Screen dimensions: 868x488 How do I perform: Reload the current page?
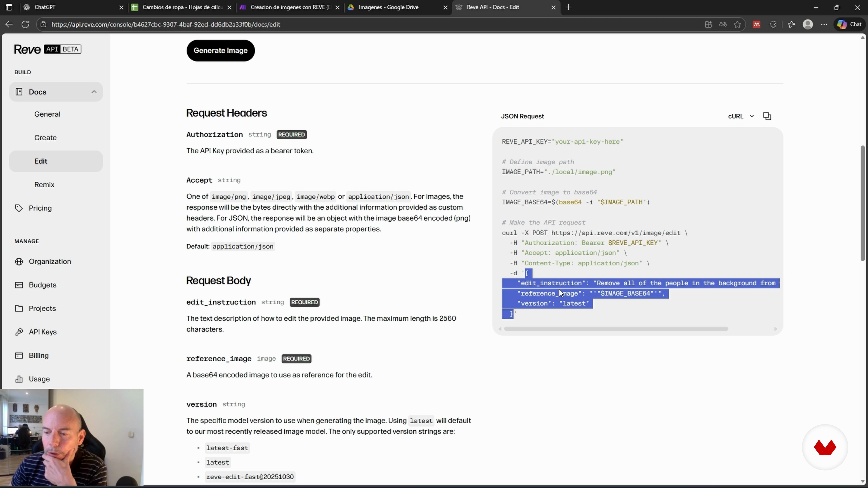point(25,24)
